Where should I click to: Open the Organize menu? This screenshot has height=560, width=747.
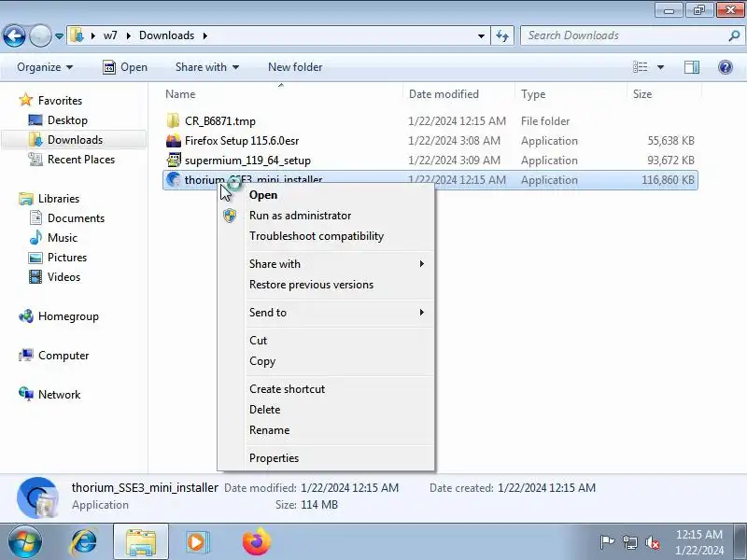point(45,67)
